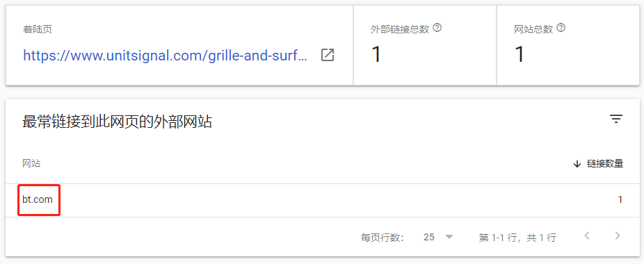644x264 pixels.
Task: Click the 网站总数 label
Action: (533, 30)
